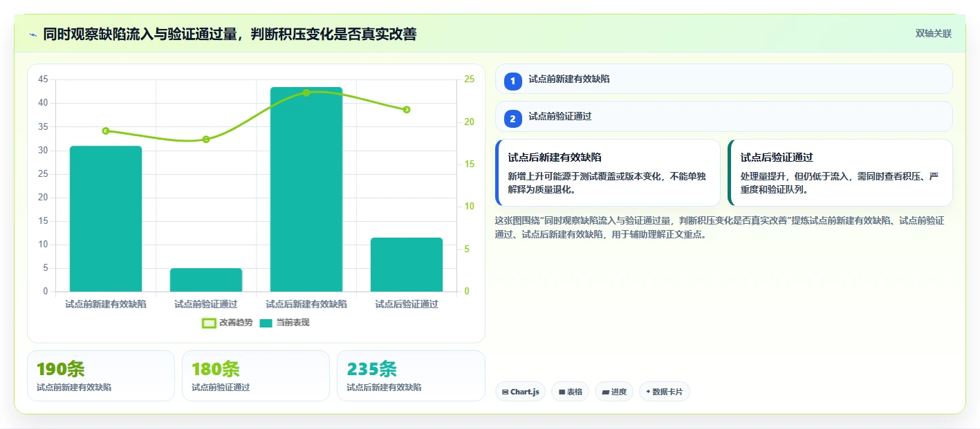Click x-axis label 试点后验证通过
The image size is (980, 429).
point(407,304)
